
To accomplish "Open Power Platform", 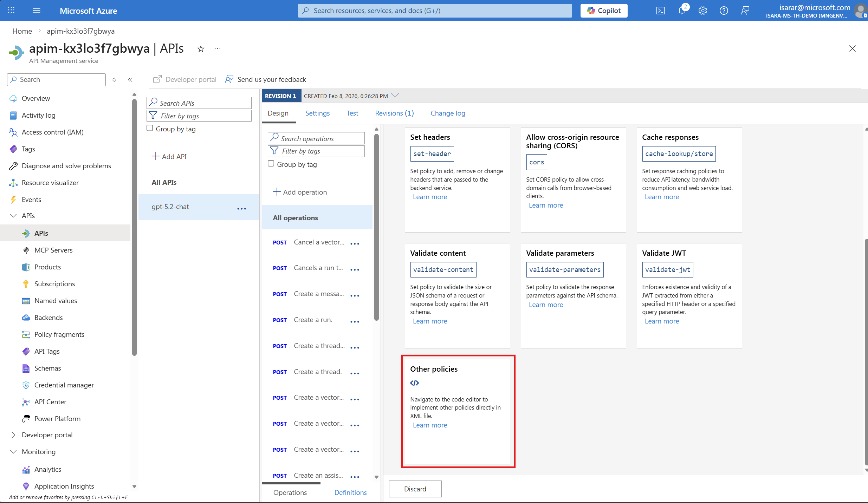I will point(57,419).
